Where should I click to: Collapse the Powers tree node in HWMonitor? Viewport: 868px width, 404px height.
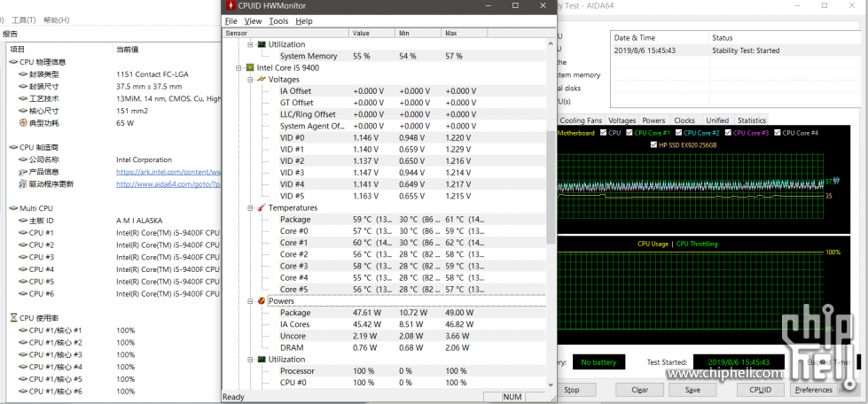(250, 301)
